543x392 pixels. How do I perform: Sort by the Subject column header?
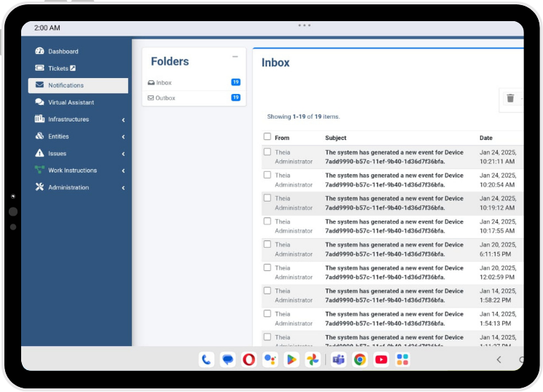click(335, 138)
